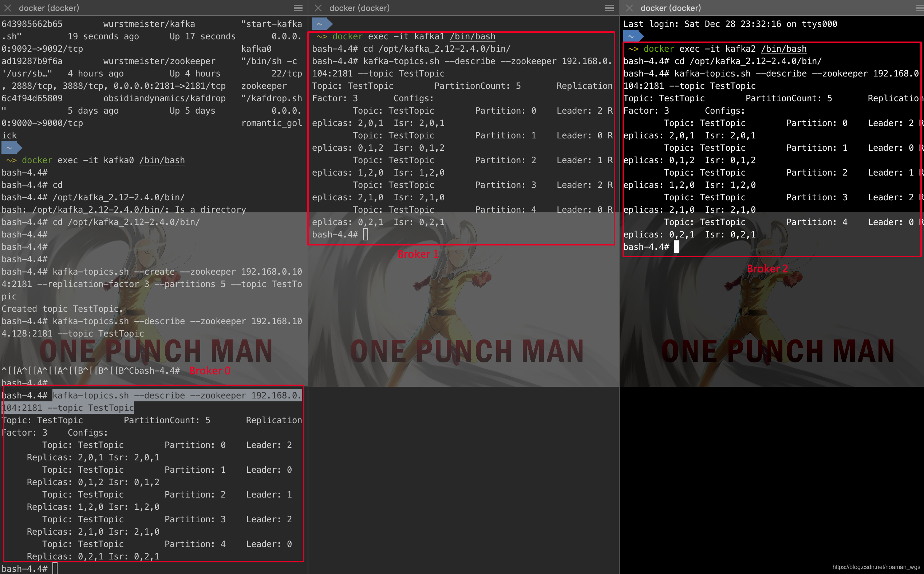Open the left pane's hamburger menu
Screen dimensions: 924x574
tap(298, 8)
